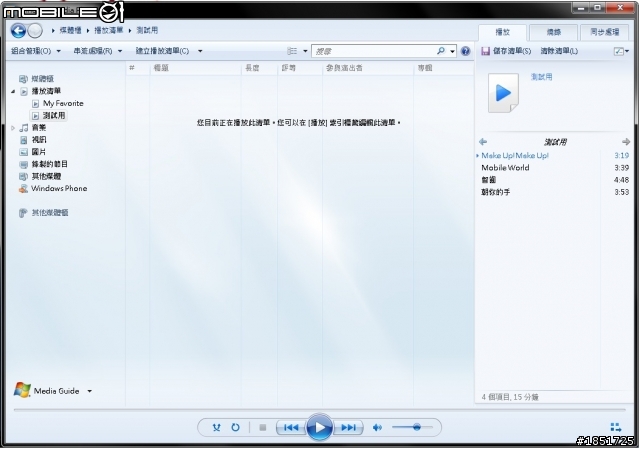640x449 pixels.
Task: Click the seek progress bar
Action: [320, 409]
